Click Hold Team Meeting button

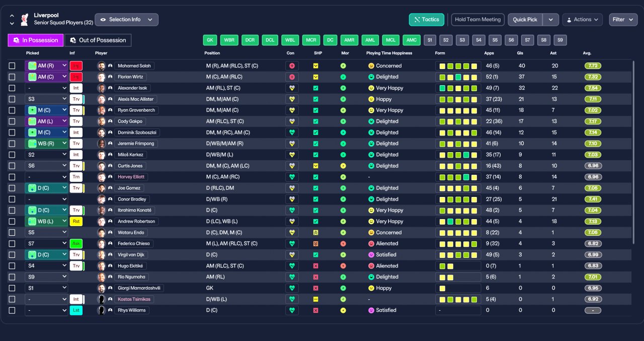477,20
